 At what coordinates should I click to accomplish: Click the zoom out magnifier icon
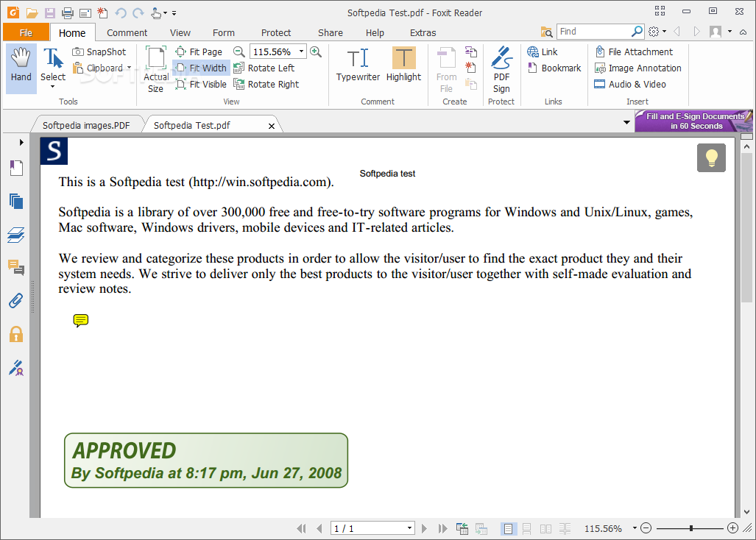[x=239, y=51]
